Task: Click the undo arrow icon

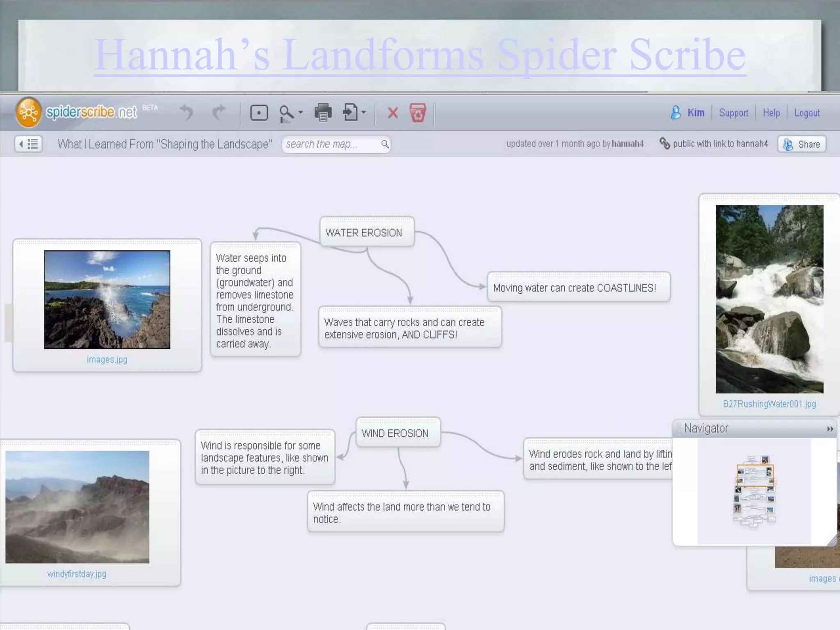Action: click(187, 112)
